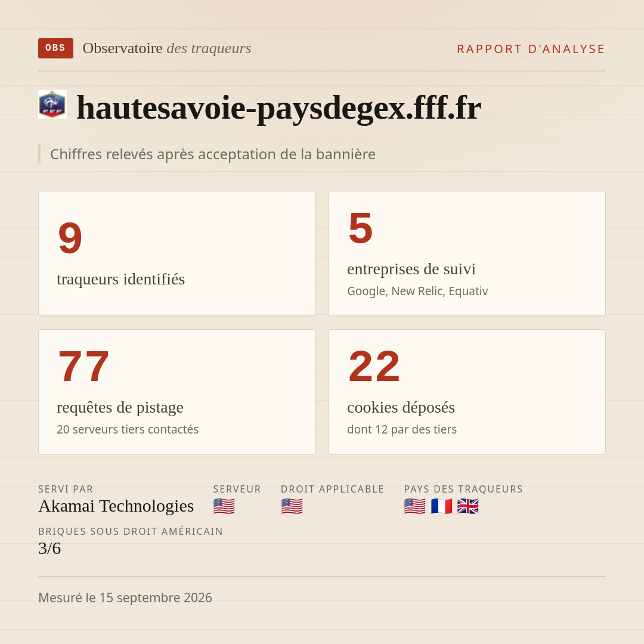Click the 'Serveur' column label

tap(237, 489)
